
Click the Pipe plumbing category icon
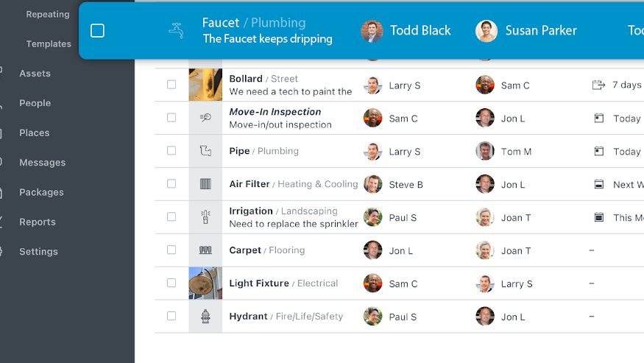click(205, 151)
